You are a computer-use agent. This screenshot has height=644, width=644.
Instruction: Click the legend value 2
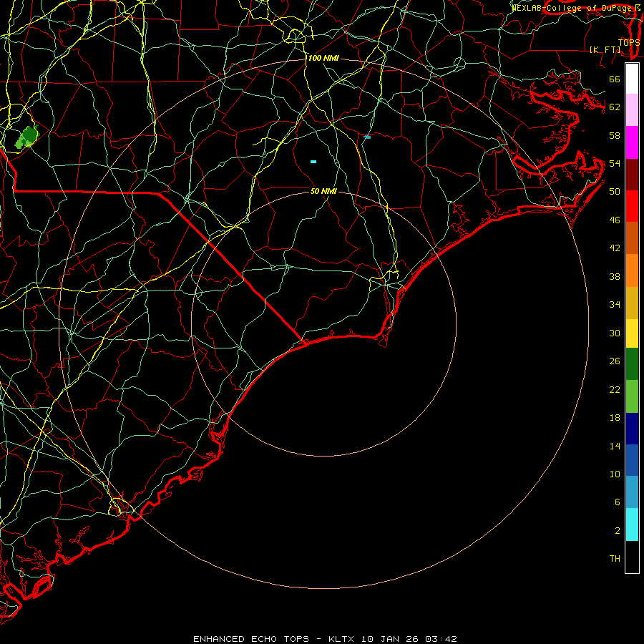click(x=618, y=531)
